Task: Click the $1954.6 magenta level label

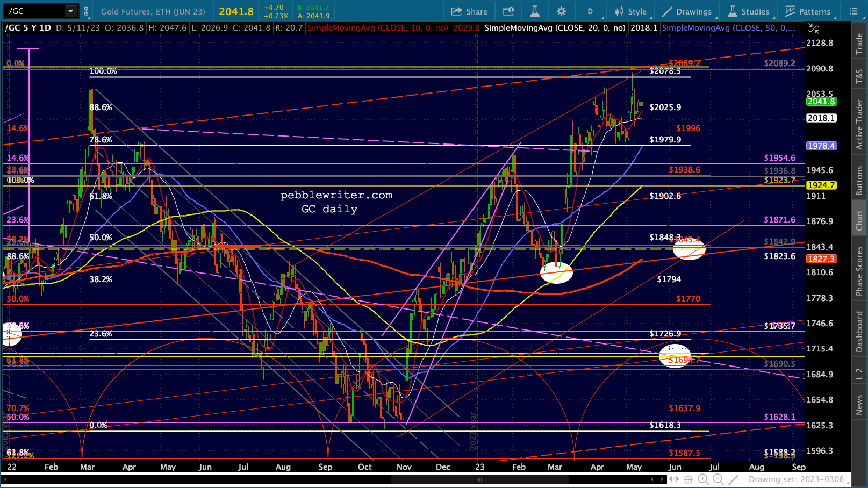Action: (x=780, y=158)
